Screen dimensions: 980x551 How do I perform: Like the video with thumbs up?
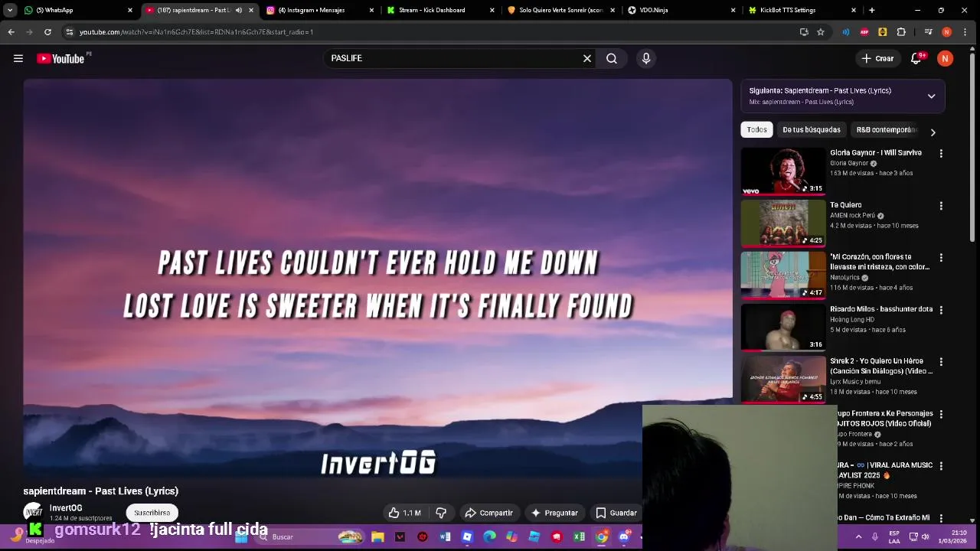[x=404, y=513]
